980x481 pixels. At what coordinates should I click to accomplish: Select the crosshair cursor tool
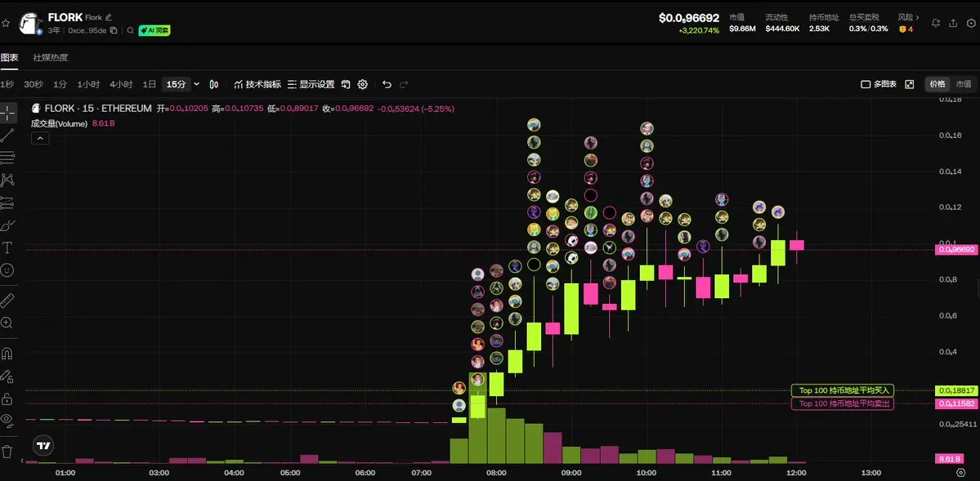7,113
